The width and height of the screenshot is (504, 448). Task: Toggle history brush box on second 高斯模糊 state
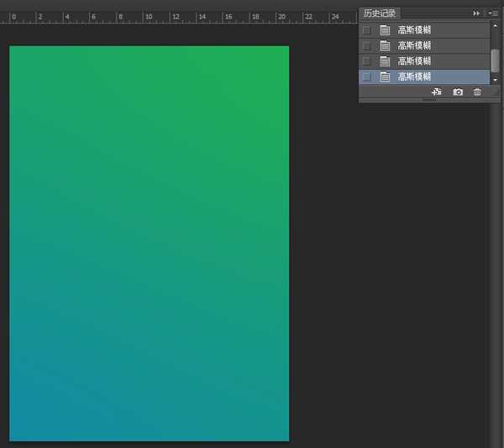tap(366, 45)
